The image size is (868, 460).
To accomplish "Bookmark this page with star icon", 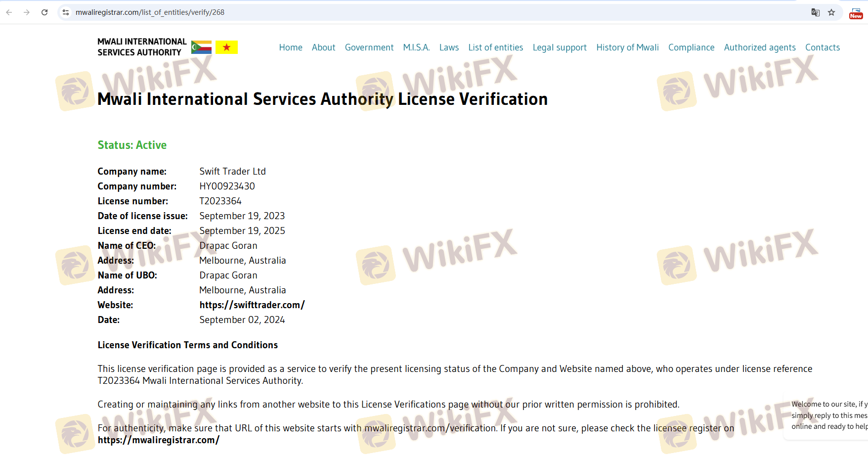I will click(831, 12).
